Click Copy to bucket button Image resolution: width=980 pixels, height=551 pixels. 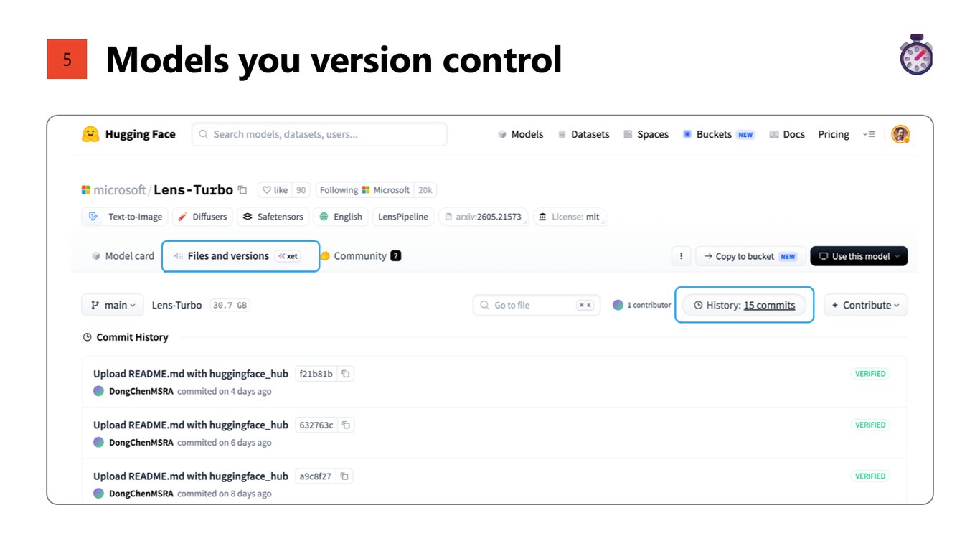[750, 256]
